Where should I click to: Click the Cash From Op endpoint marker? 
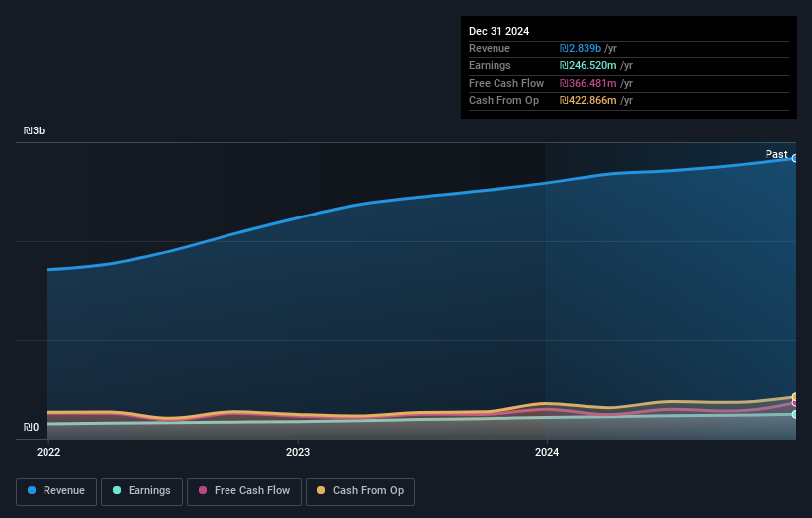tap(795, 397)
